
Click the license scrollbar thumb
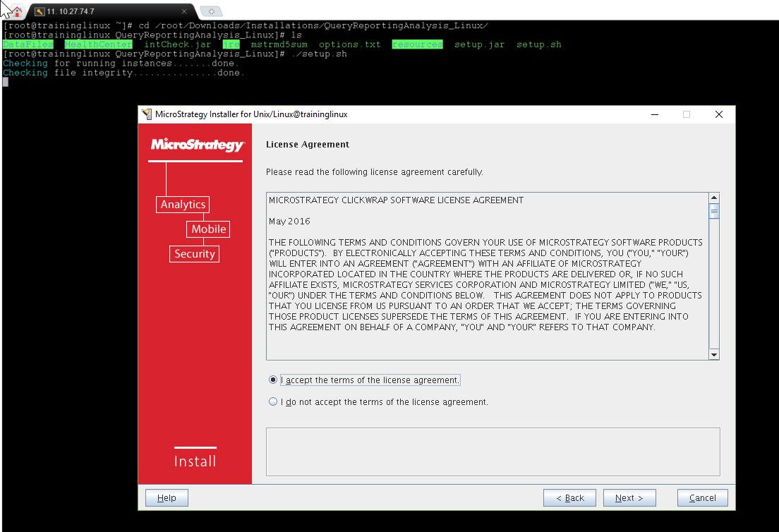713,211
